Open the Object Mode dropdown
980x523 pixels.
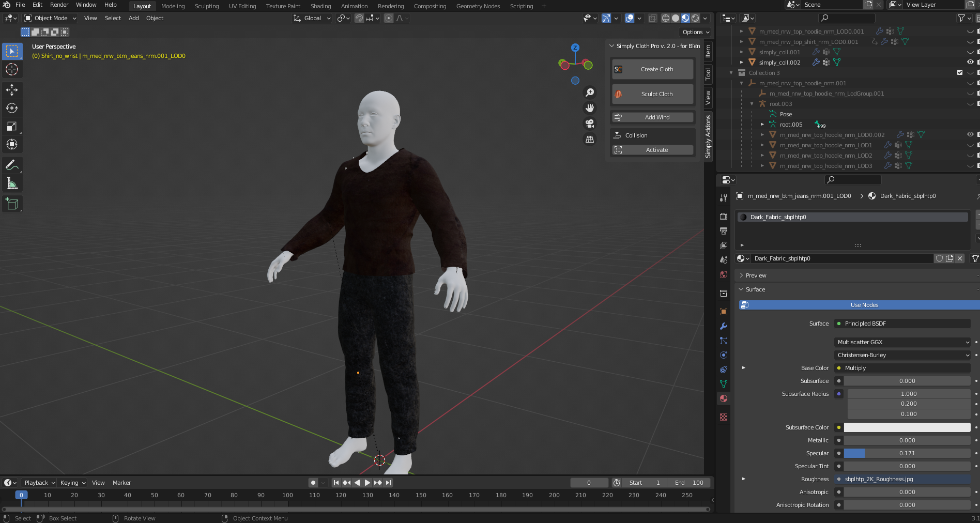[50, 18]
